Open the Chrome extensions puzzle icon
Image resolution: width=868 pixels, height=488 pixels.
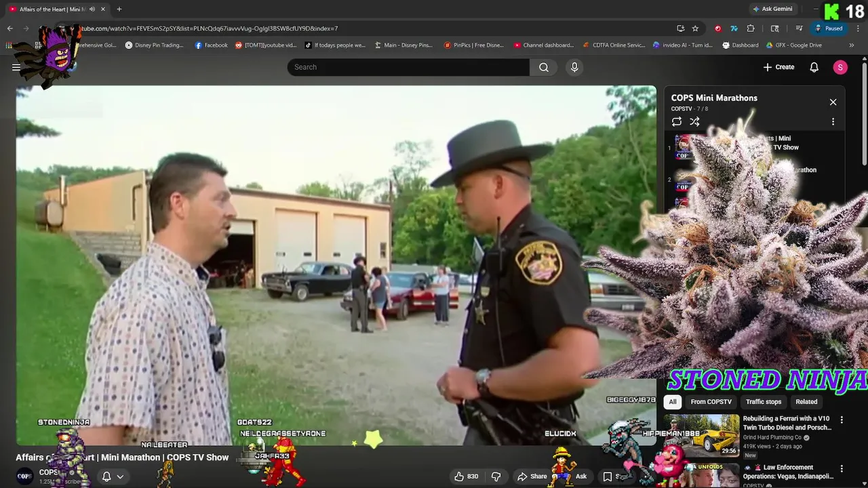click(751, 28)
